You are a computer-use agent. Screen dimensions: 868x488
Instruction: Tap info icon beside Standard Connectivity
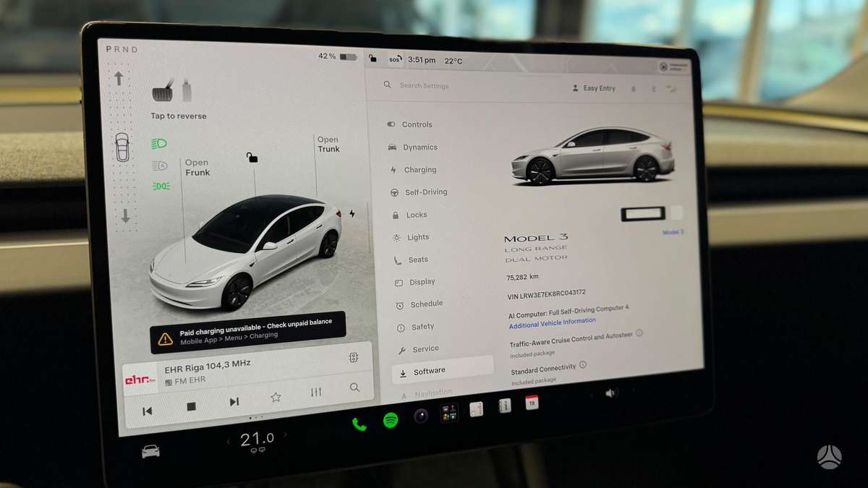tap(583, 365)
